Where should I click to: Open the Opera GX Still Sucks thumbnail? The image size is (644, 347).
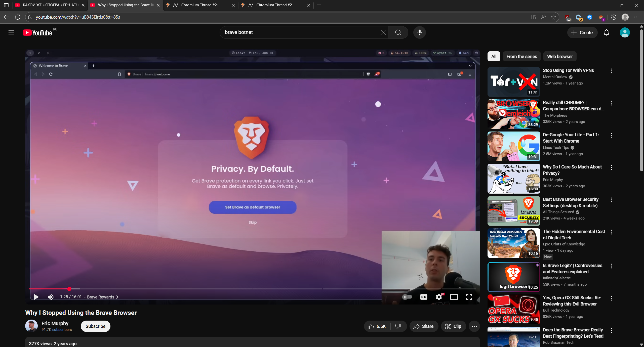(513, 309)
